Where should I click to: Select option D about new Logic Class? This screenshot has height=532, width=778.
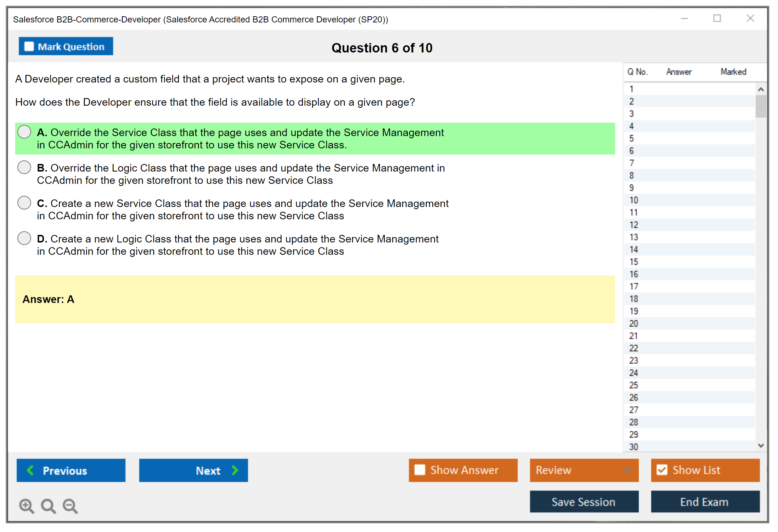pyautogui.click(x=24, y=238)
